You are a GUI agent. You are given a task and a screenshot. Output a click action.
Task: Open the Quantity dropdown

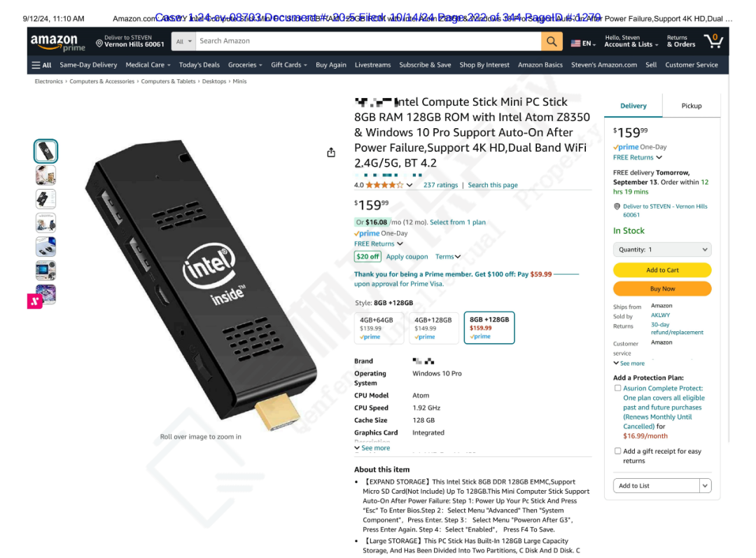tap(662, 249)
